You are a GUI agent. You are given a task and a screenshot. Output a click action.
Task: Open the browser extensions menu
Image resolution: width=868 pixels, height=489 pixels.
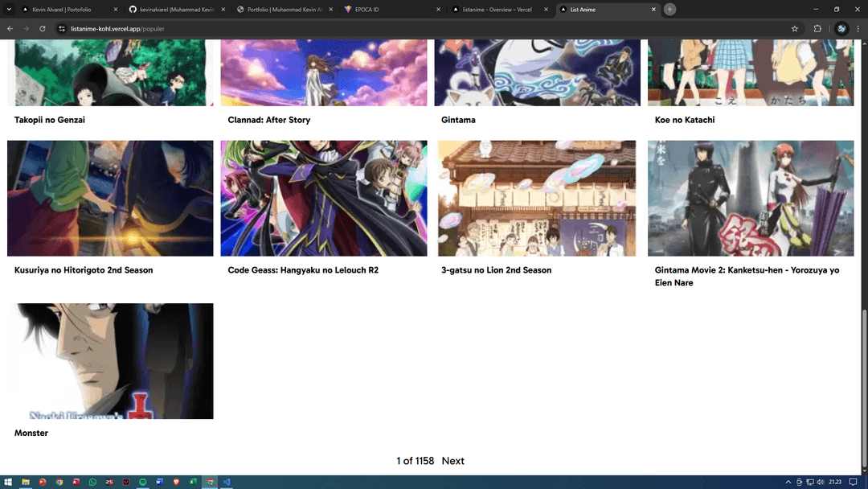pos(818,28)
